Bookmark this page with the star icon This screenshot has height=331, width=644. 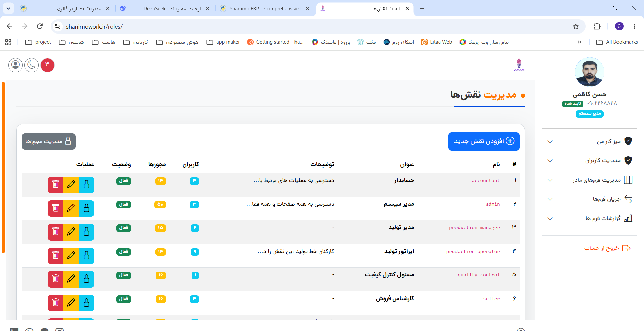coord(576,26)
